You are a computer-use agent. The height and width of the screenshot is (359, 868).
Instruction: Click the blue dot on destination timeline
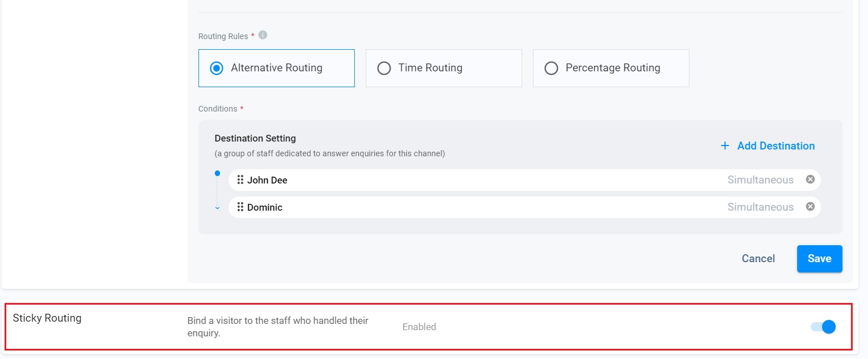pyautogui.click(x=217, y=173)
